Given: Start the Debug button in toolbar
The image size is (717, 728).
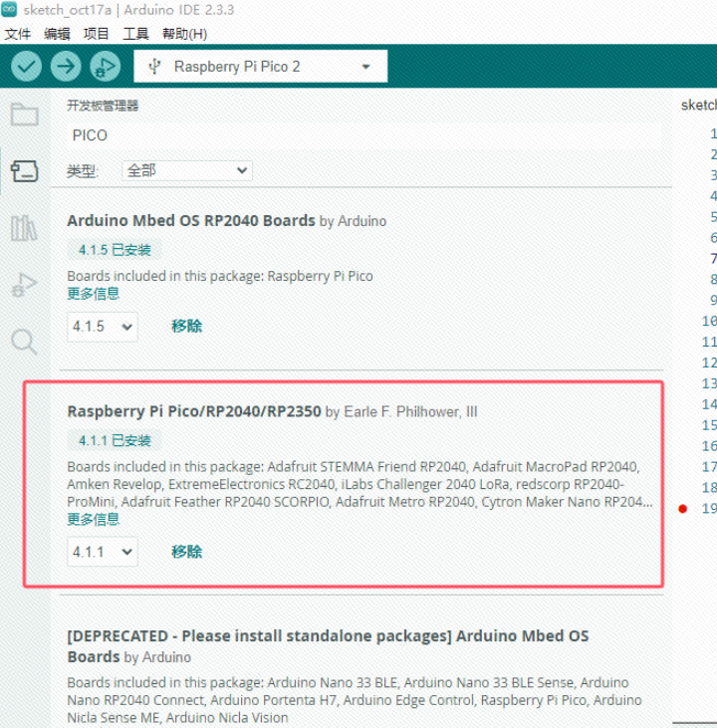Looking at the screenshot, I should [x=105, y=67].
